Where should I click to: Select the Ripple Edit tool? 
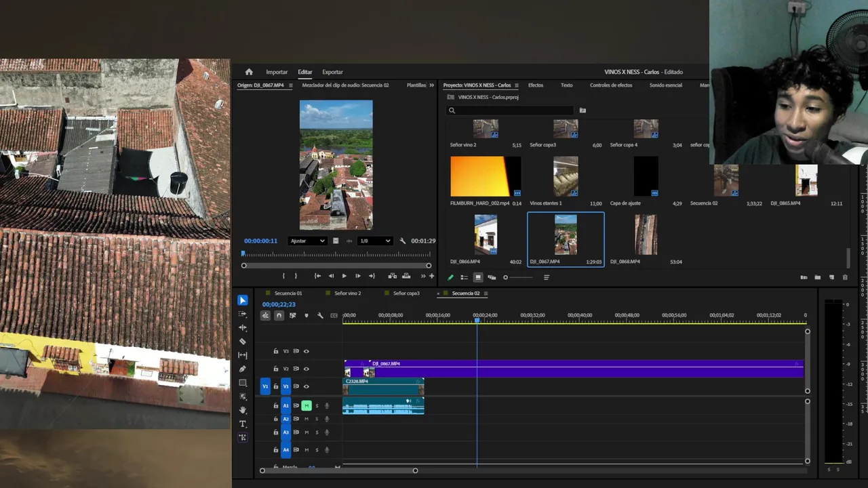pos(243,328)
